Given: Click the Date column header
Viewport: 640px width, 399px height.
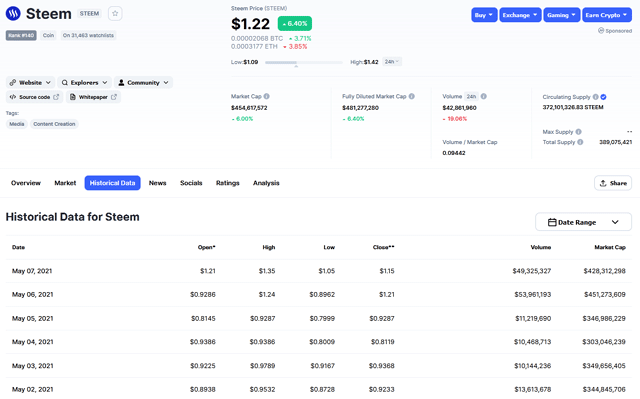Looking at the screenshot, I should [18, 247].
